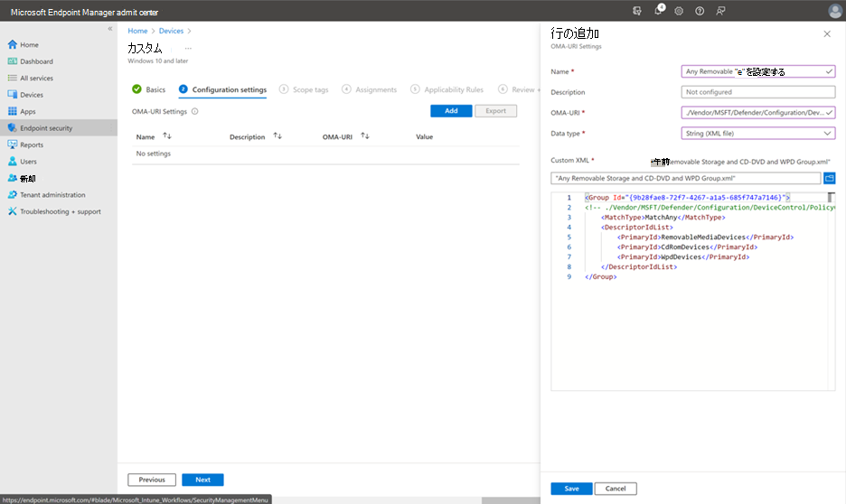Click into the Name input field
This screenshot has width=846, height=504.
click(x=758, y=71)
